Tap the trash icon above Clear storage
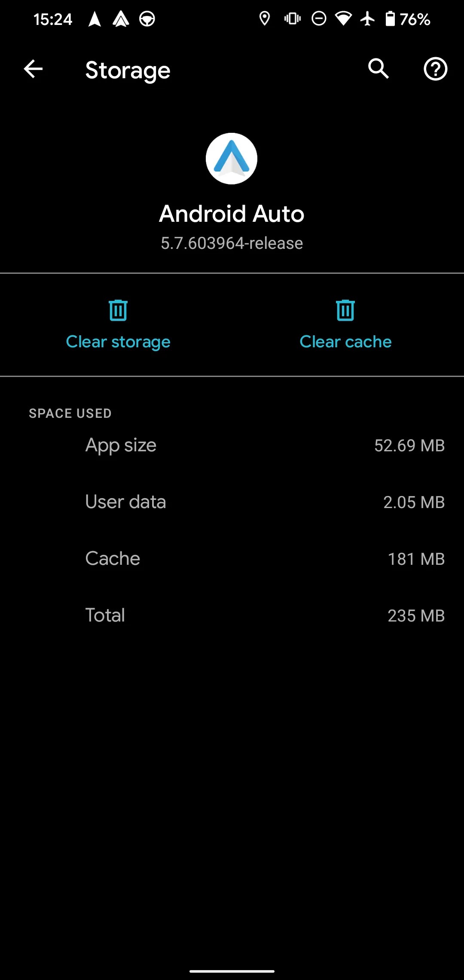This screenshot has width=464, height=980. [x=118, y=310]
